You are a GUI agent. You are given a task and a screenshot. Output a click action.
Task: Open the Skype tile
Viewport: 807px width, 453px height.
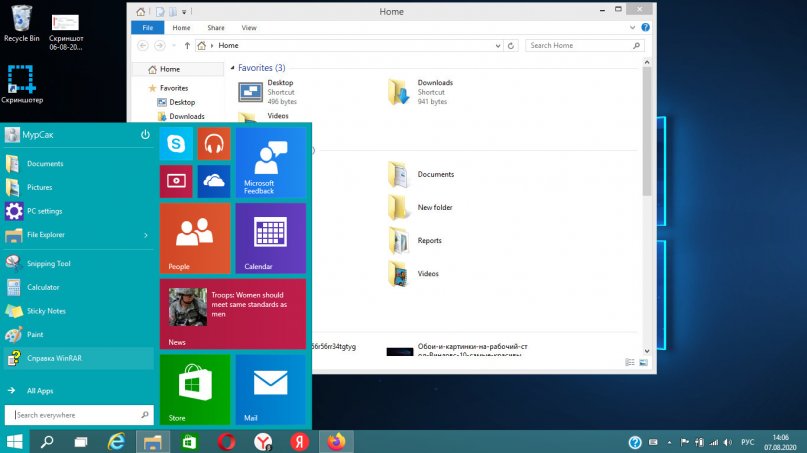pos(176,144)
